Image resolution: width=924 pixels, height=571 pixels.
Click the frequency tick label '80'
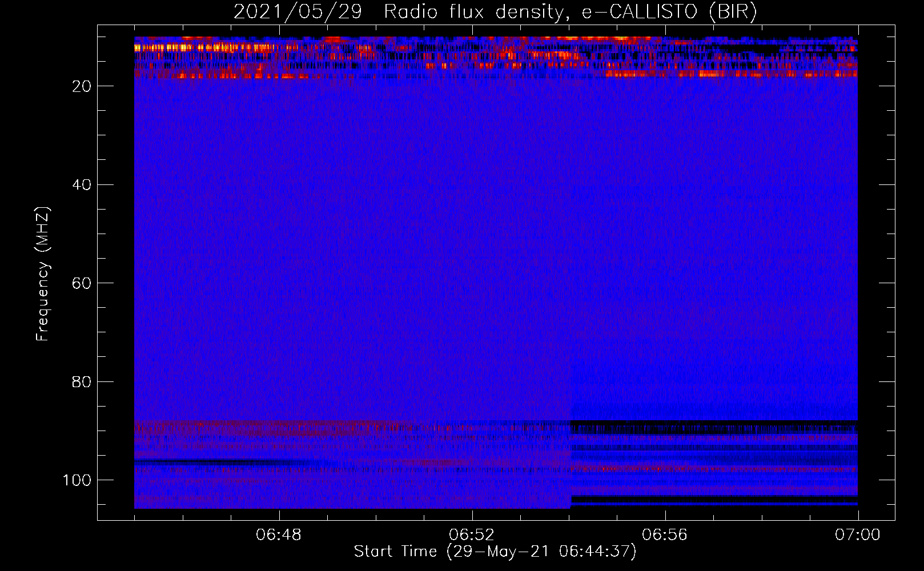(x=82, y=382)
